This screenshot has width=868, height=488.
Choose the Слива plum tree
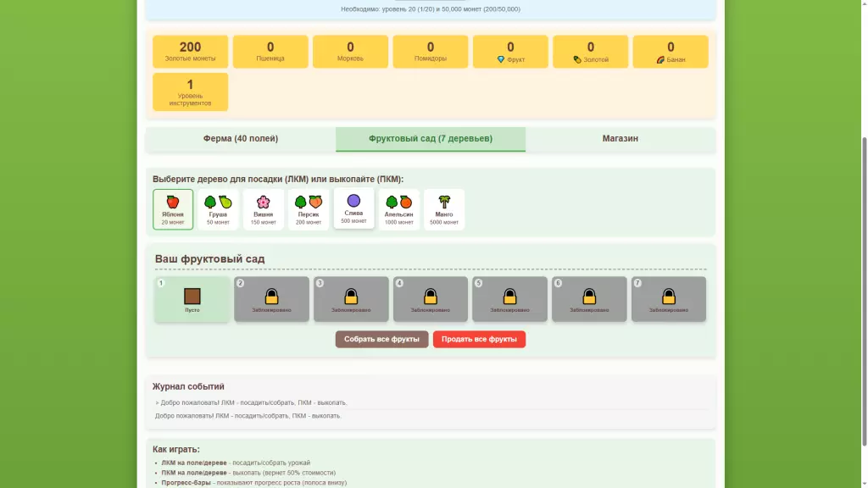click(x=353, y=208)
